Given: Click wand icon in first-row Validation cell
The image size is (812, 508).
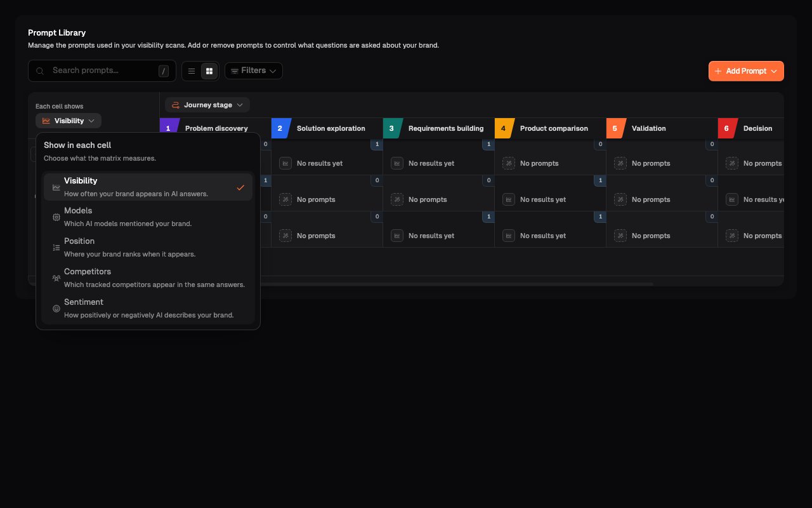Looking at the screenshot, I should pyautogui.click(x=620, y=163).
